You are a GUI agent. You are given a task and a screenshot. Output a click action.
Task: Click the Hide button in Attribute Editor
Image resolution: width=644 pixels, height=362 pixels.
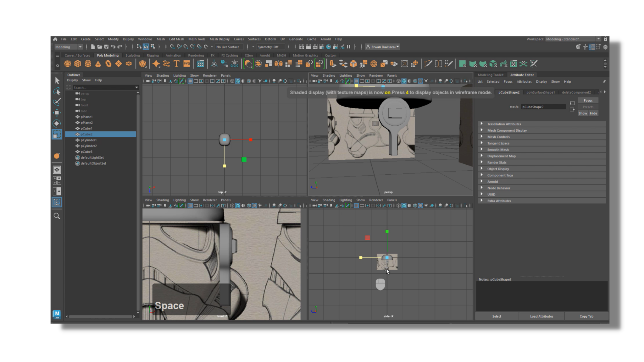[x=593, y=113]
